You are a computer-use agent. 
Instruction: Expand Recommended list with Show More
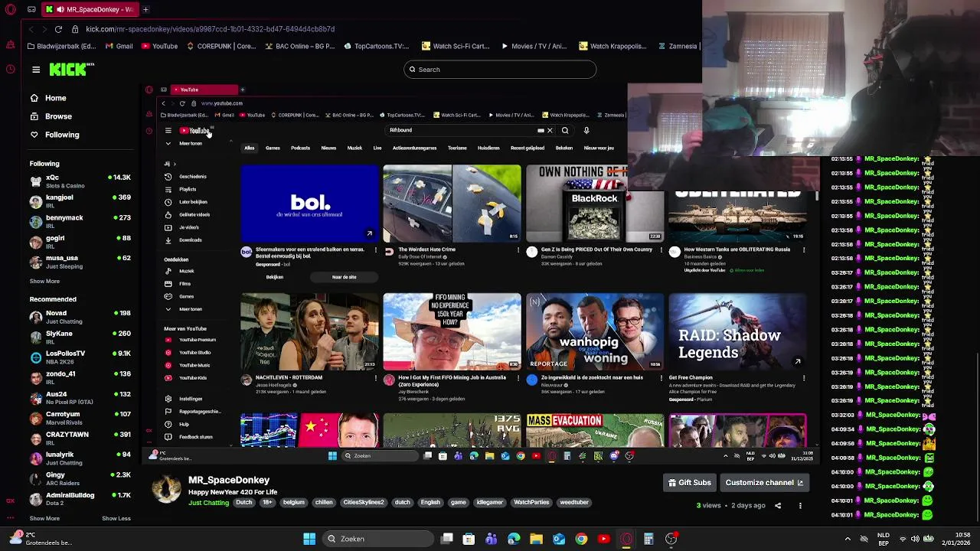[x=44, y=519]
